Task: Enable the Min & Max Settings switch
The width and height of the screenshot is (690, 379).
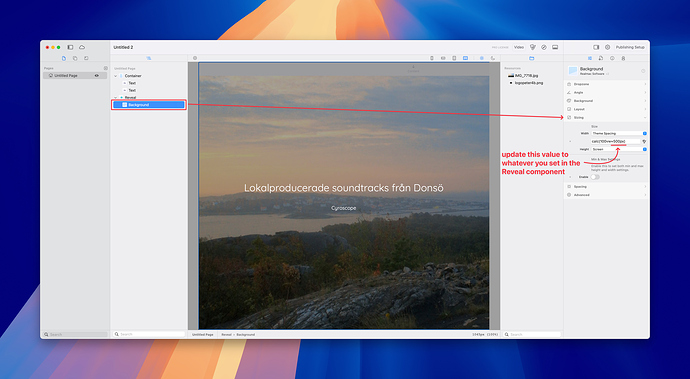Action: click(595, 177)
